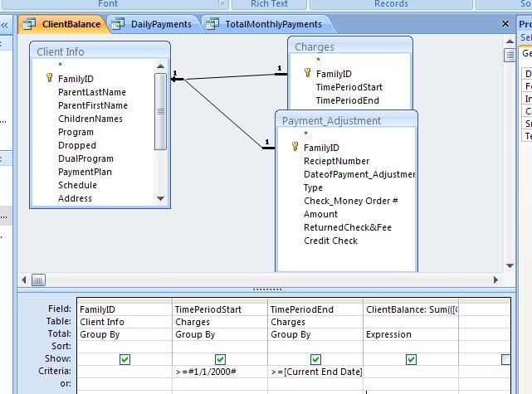This screenshot has width=532, height=394.
Task: Select Address field in Client Info
Action: 75,198
